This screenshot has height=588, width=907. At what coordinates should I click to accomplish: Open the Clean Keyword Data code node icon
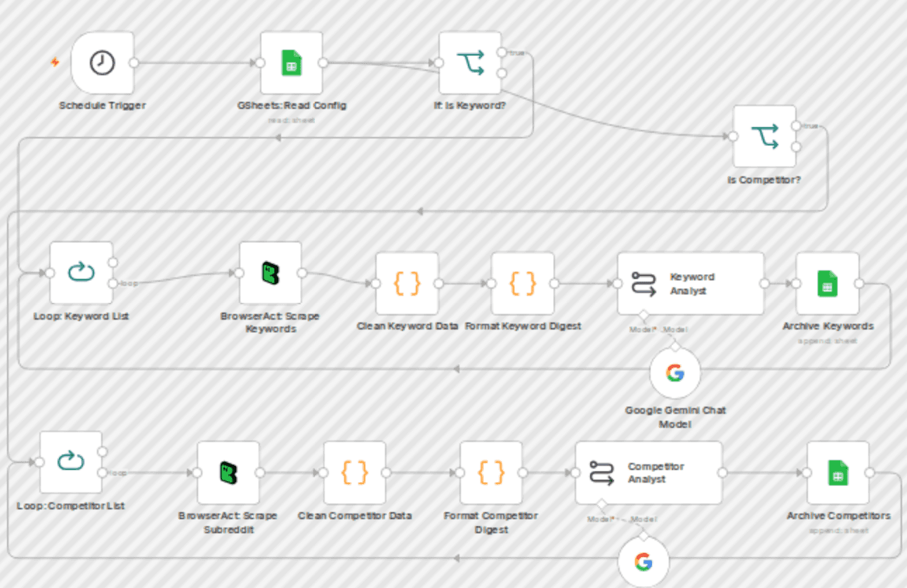pos(407,283)
